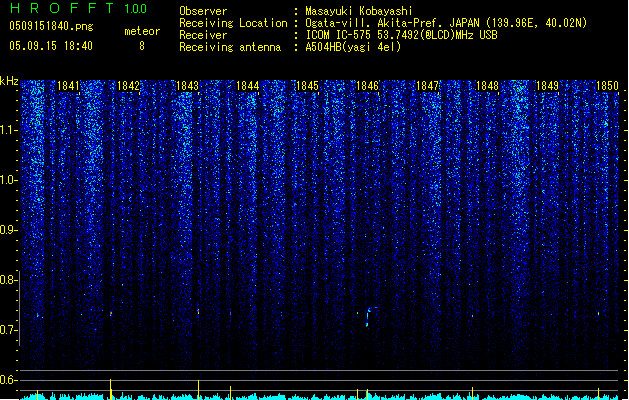
Task: Click the meteor count value 8
Action: coord(142,46)
